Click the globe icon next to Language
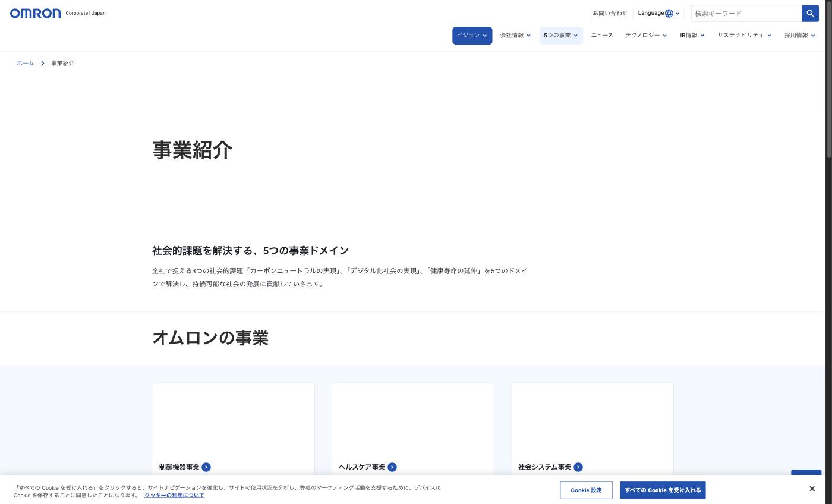This screenshot has width=832, height=504. (x=669, y=13)
